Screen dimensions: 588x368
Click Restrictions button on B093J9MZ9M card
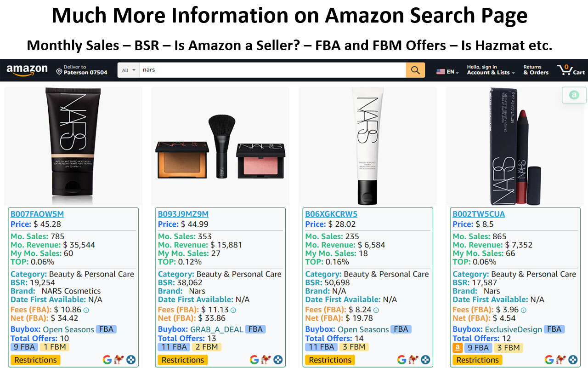pos(183,360)
